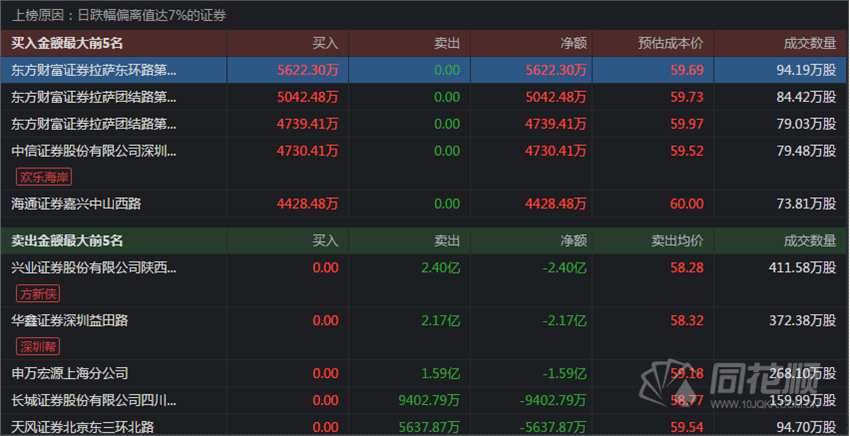The image size is (850, 436).
Task: Click the 方新侠 tag label
Action: point(39,294)
